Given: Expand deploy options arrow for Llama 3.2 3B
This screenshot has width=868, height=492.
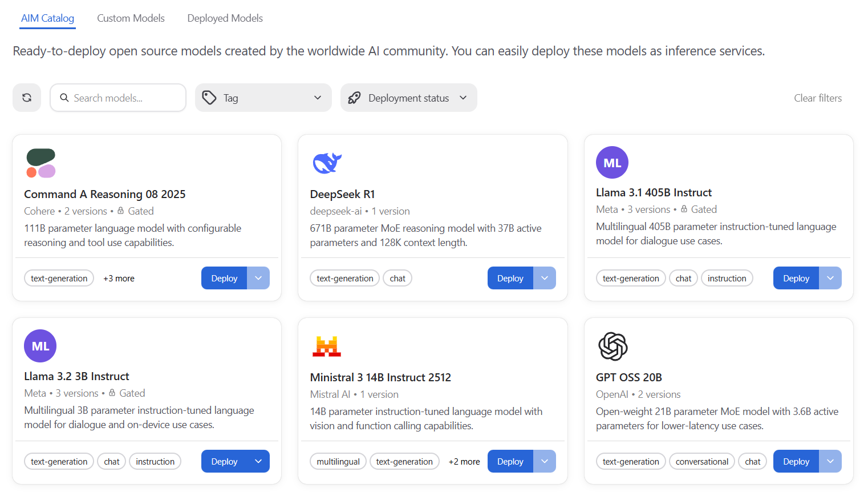Looking at the screenshot, I should coord(258,461).
